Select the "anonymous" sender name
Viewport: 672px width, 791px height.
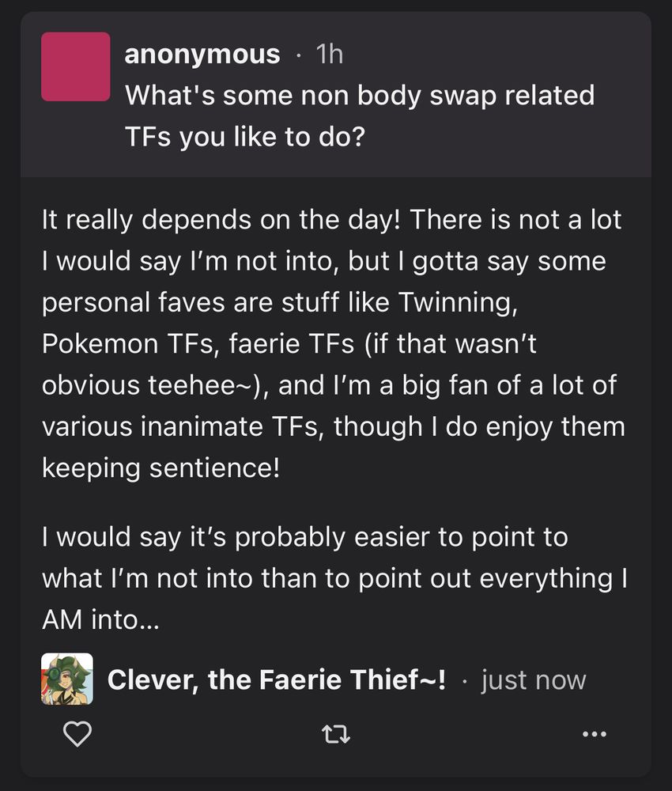click(201, 53)
